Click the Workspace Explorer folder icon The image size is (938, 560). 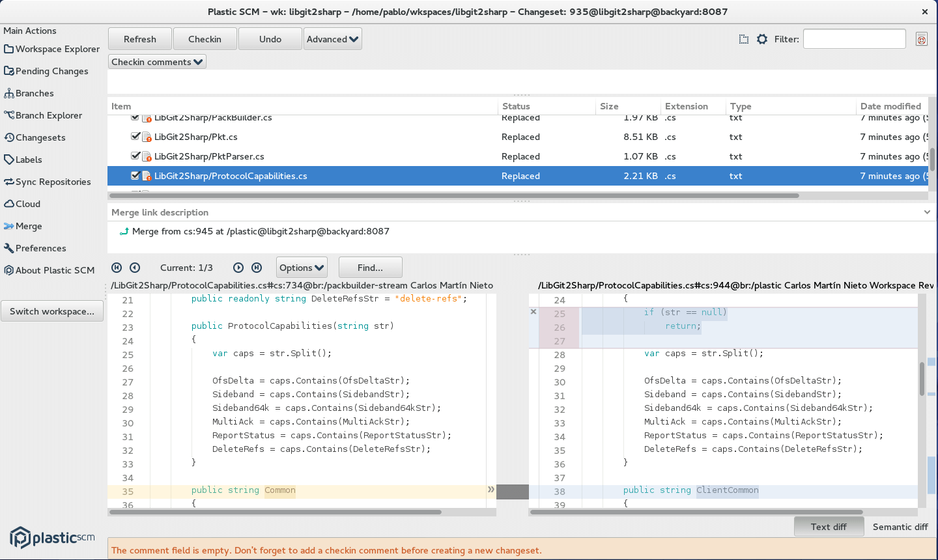(x=9, y=49)
